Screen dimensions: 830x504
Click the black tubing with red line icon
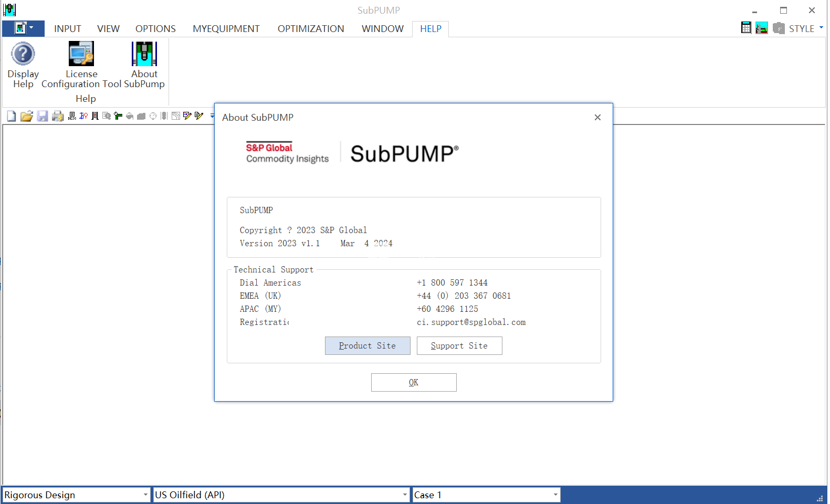pos(95,116)
